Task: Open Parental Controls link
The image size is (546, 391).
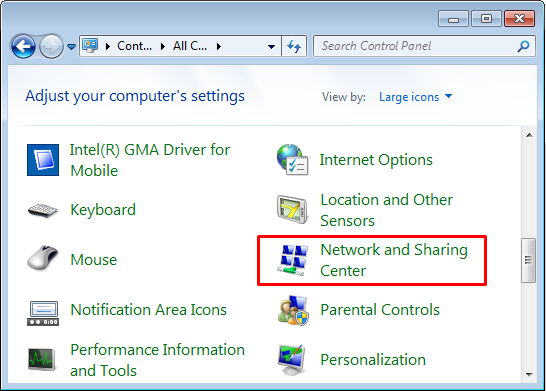Action: point(380,310)
